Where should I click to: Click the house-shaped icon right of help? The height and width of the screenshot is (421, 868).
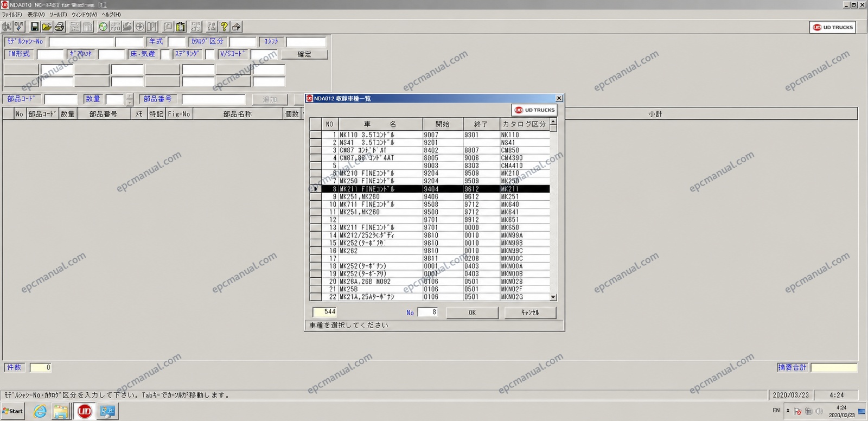click(x=236, y=26)
